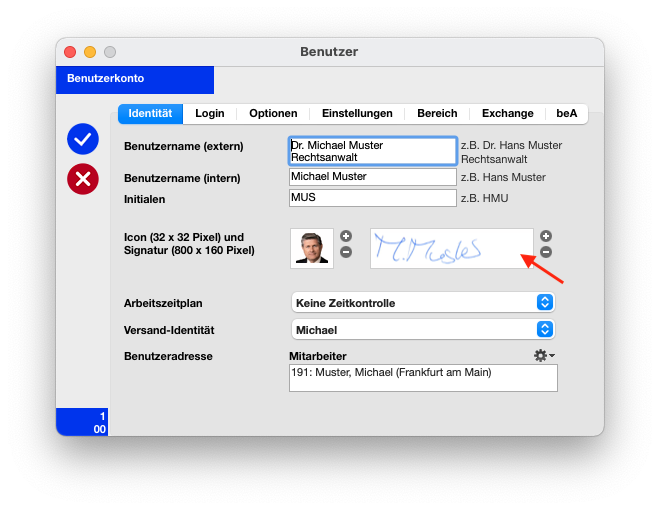Open the Optionen tab

coord(273,114)
